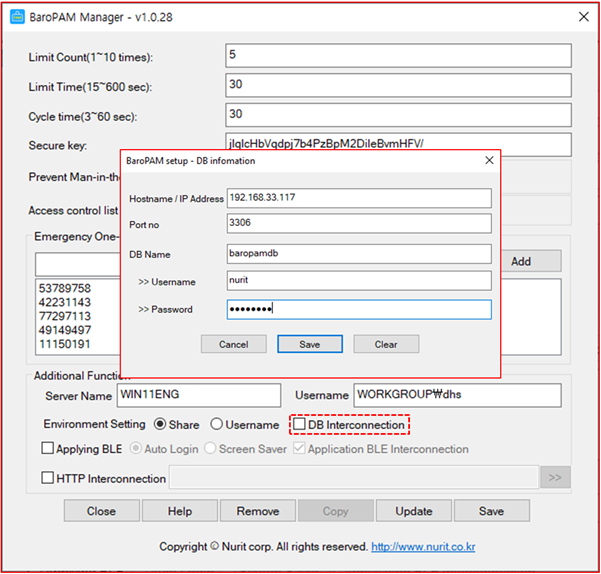Click the Username field with WORKGROUP\dhs

tap(458, 395)
